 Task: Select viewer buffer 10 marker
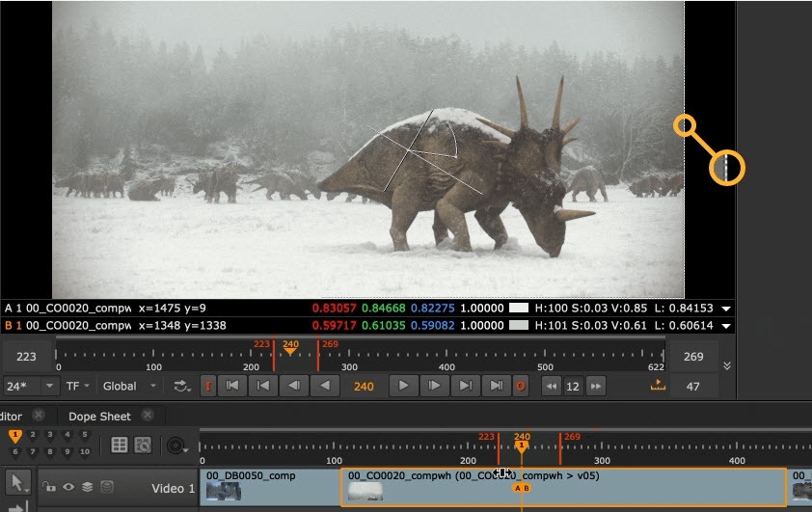click(x=85, y=452)
